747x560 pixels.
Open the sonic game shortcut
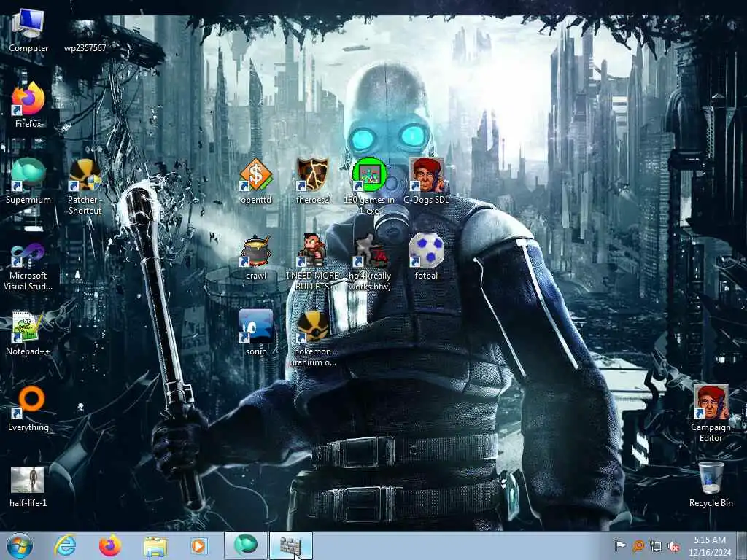click(x=256, y=332)
